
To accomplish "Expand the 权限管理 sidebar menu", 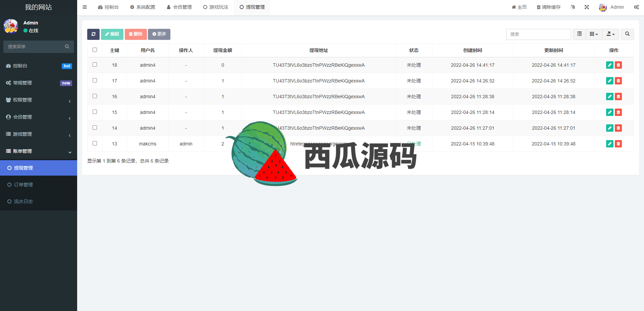I will coord(39,100).
